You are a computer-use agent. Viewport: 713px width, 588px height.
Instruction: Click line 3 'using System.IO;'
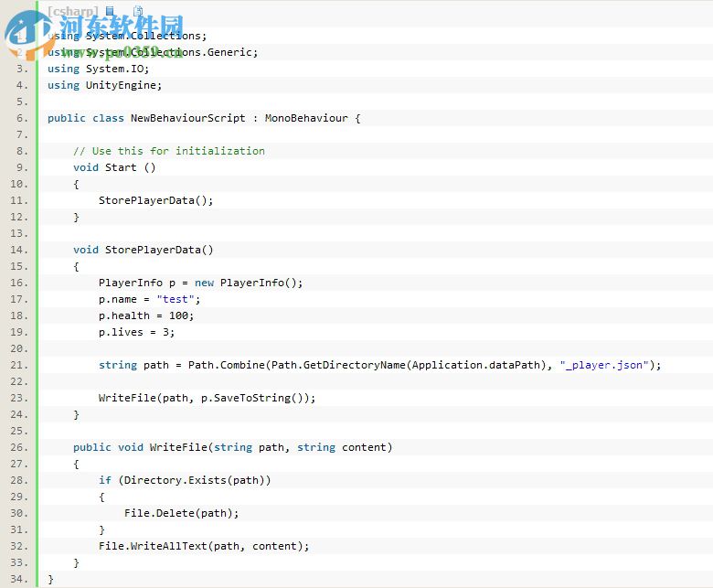98,69
